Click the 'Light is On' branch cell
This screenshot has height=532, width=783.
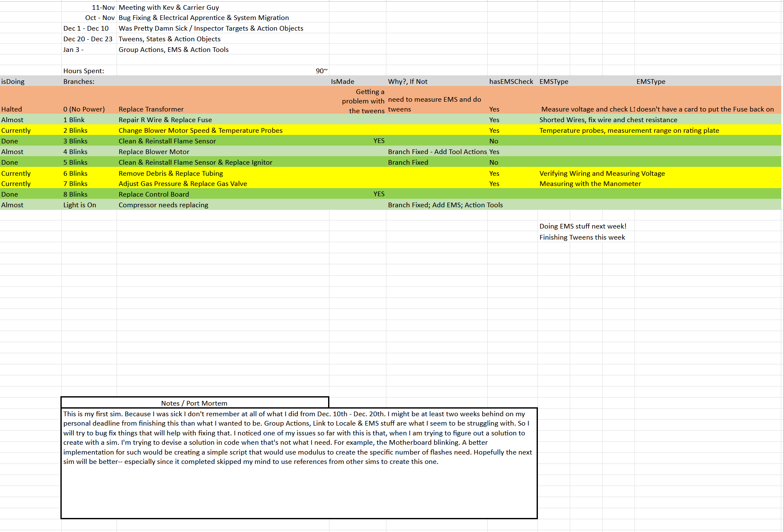(89, 205)
